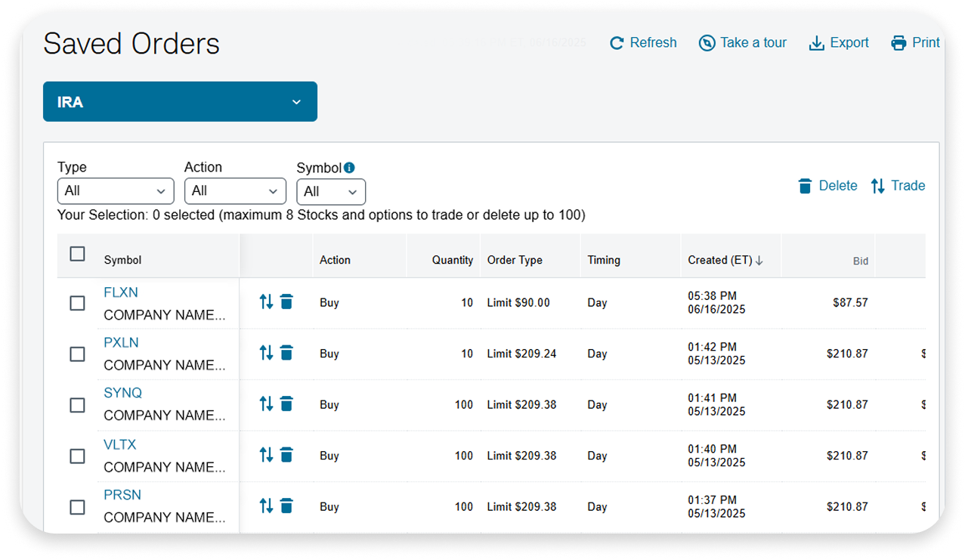Click the Created (ET) sort arrow
This screenshot has width=965, height=560.
point(759,260)
